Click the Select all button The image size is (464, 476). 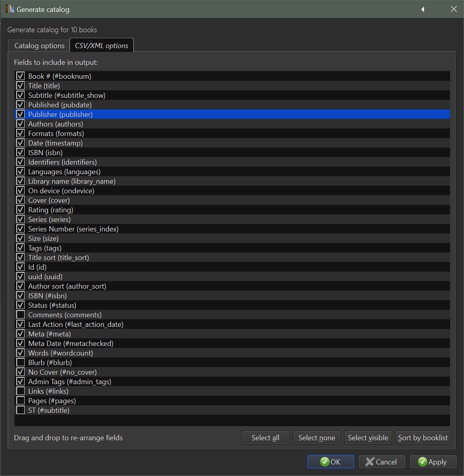(x=265, y=437)
